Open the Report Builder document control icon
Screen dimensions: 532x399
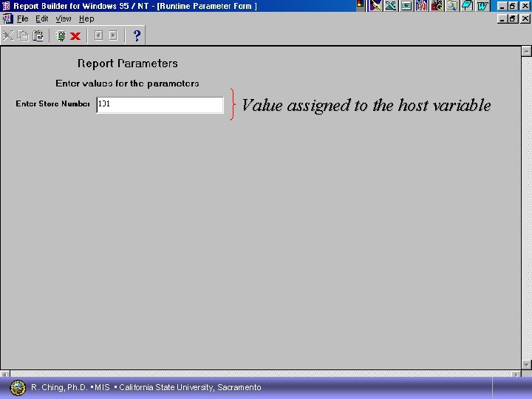(x=7, y=18)
